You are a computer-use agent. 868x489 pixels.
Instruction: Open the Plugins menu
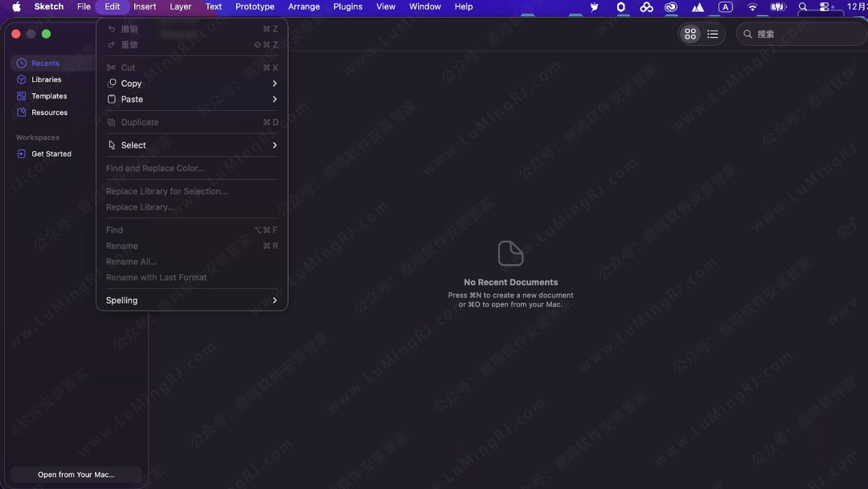[x=348, y=6]
